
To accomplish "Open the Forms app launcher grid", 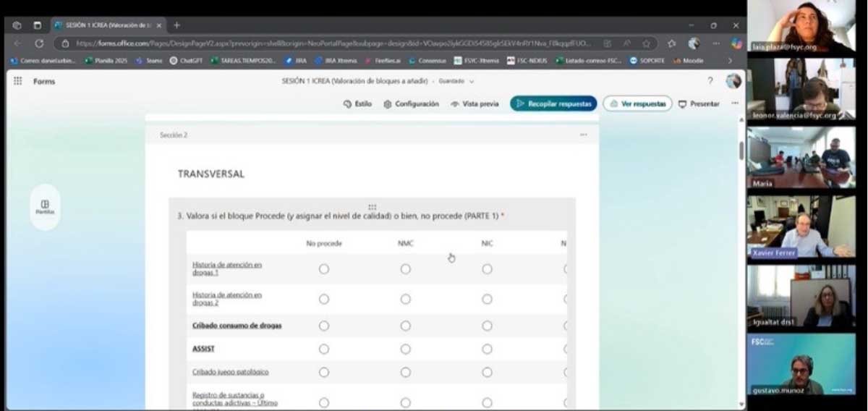I will [x=17, y=81].
